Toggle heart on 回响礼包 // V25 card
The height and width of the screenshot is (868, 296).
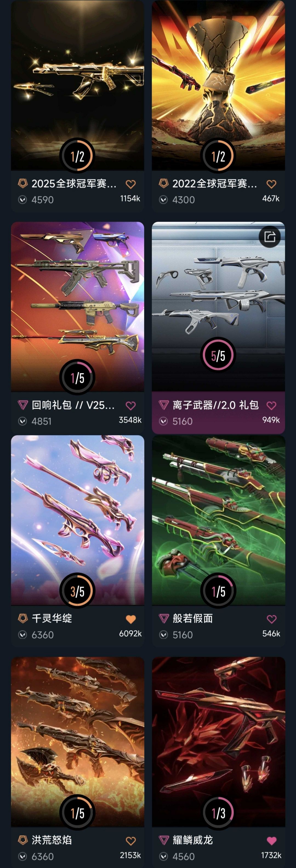point(131,405)
